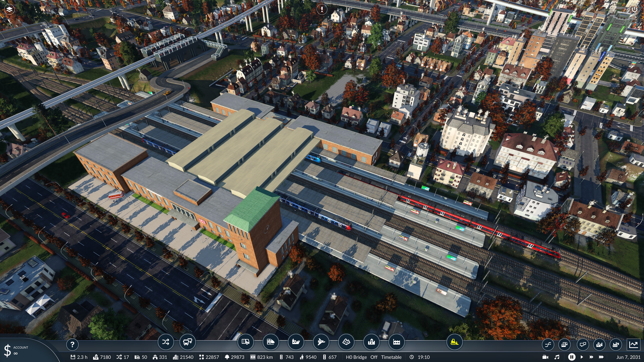Click the 50 vehicles counter
This screenshot has width=644, height=362.
[141, 357]
